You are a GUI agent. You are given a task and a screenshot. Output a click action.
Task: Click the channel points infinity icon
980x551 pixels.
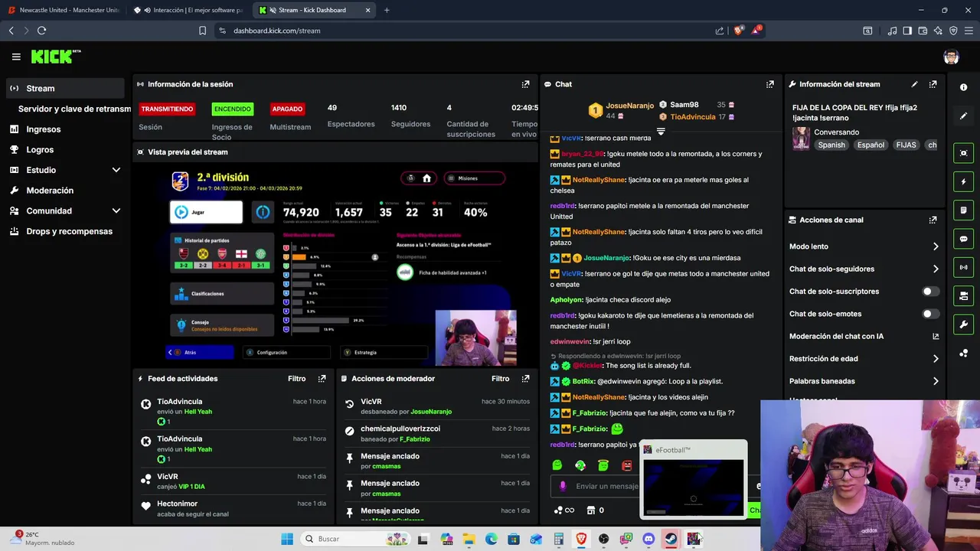pyautogui.click(x=564, y=510)
